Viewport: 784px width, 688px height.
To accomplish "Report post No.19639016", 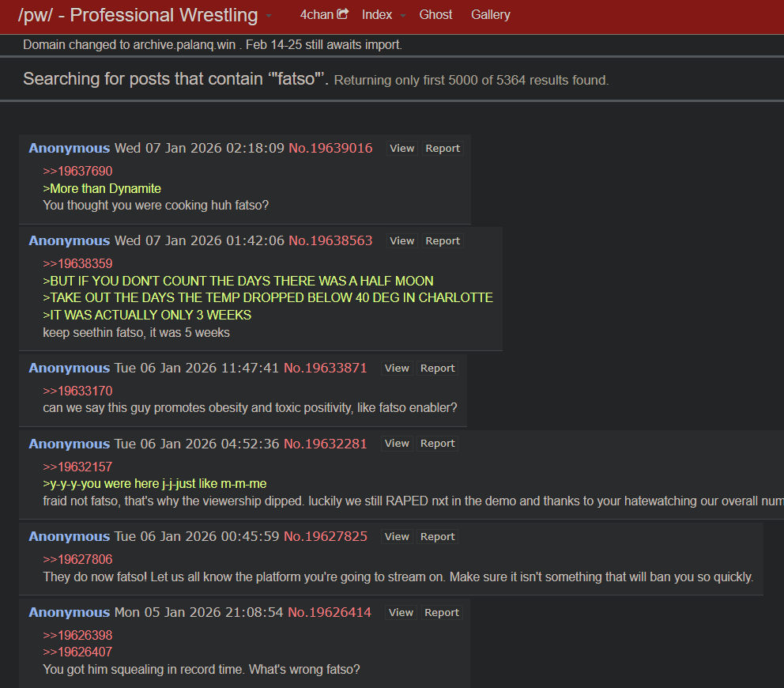I will [x=443, y=149].
